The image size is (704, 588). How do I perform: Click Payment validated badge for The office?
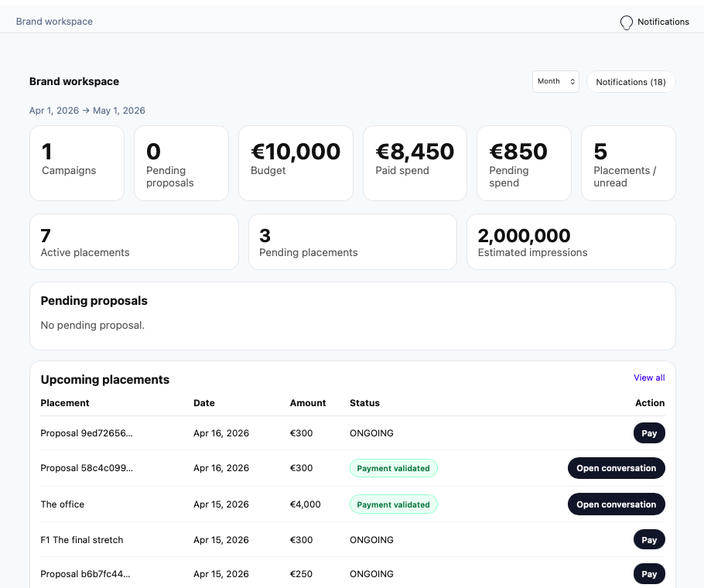point(393,504)
